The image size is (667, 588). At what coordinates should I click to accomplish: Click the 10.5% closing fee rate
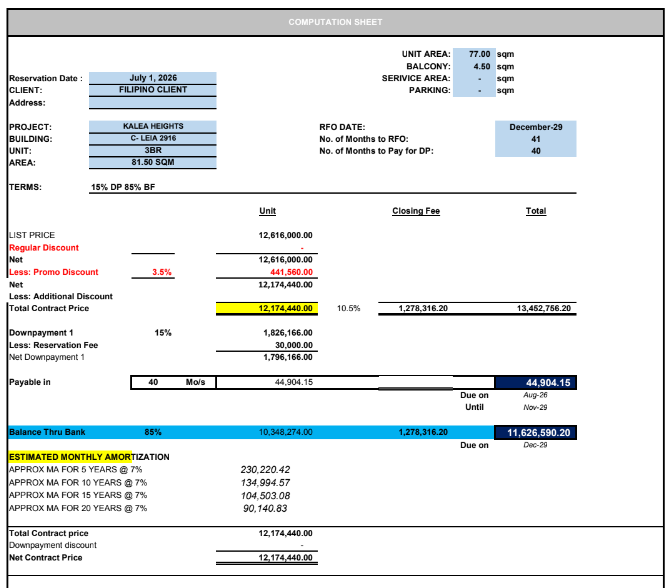tap(348, 308)
